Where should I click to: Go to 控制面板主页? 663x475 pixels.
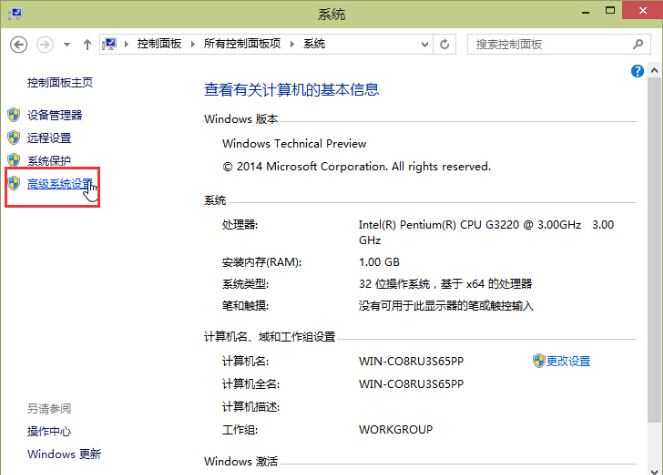(60, 82)
